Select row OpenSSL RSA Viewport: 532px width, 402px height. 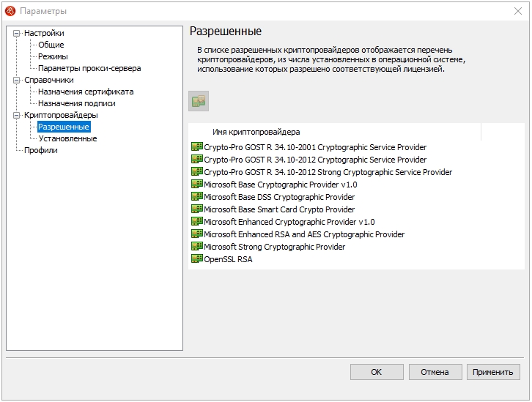222,259
